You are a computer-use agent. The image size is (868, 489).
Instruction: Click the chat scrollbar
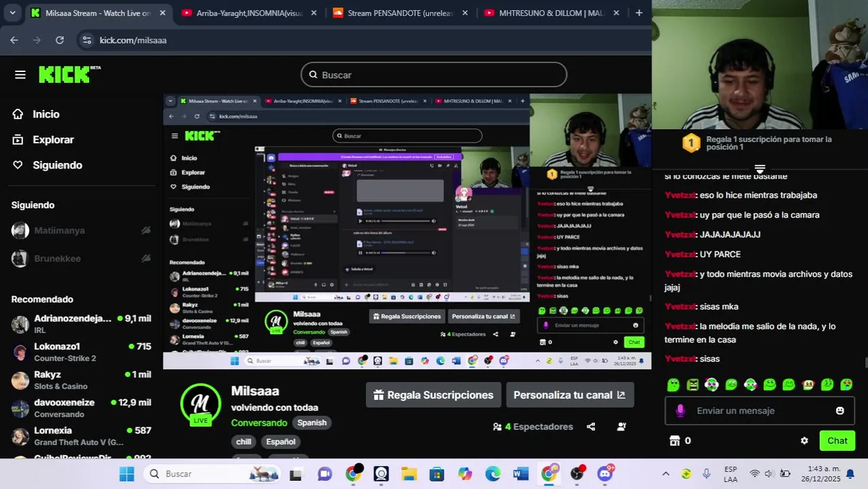pos(865,361)
